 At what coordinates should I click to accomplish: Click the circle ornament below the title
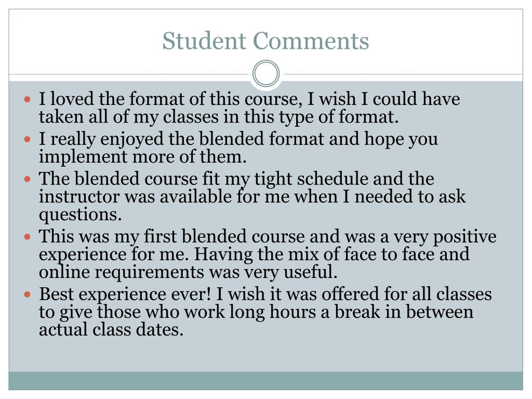pyautogui.click(x=266, y=74)
